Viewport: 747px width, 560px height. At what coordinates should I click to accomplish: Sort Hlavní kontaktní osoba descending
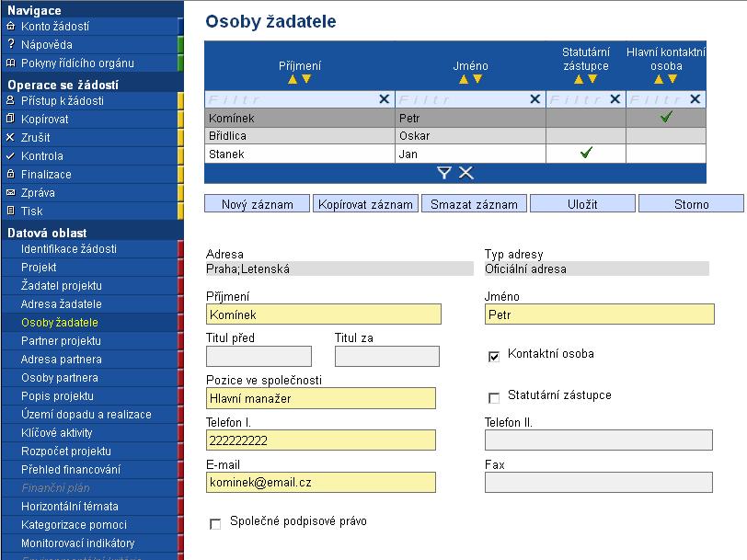pyautogui.click(x=672, y=79)
